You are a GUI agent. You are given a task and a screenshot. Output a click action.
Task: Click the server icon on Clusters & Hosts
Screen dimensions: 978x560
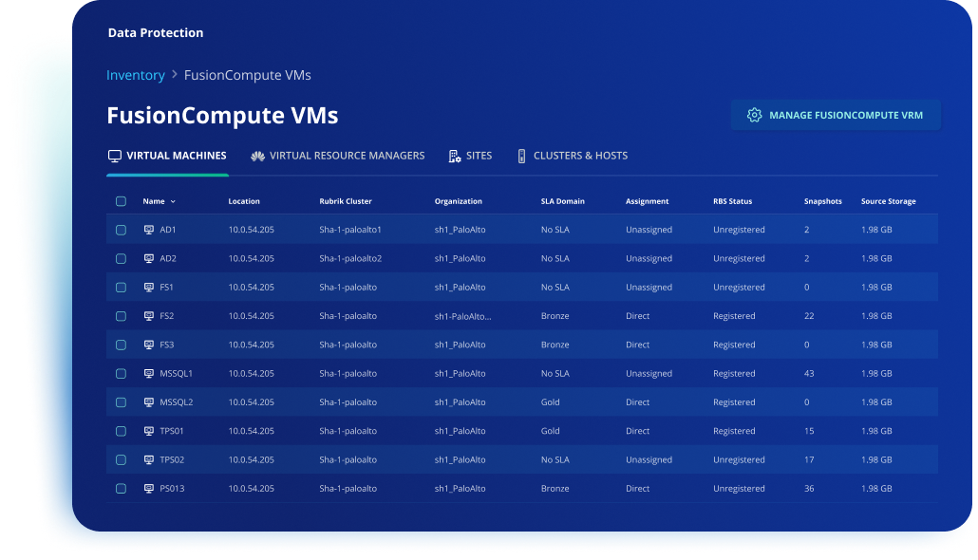[521, 156]
